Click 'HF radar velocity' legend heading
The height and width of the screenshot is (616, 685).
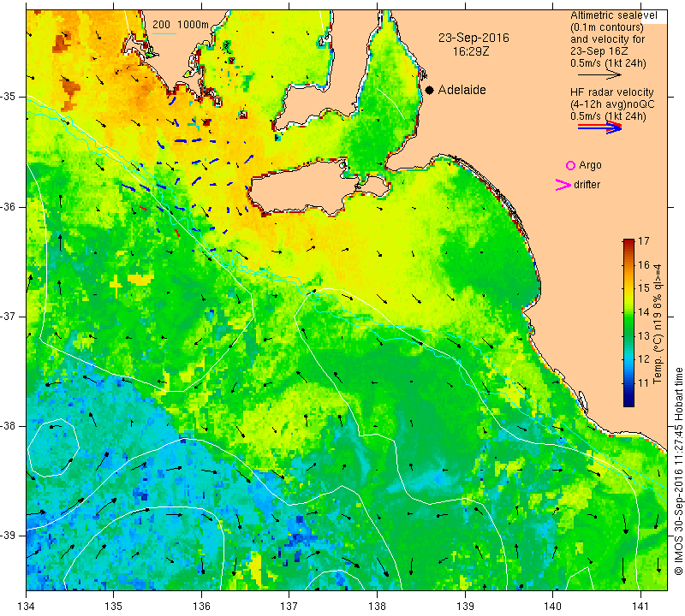(x=611, y=92)
